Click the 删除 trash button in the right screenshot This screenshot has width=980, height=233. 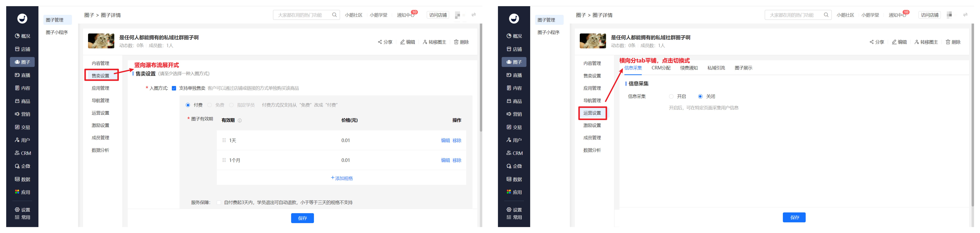pos(953,42)
